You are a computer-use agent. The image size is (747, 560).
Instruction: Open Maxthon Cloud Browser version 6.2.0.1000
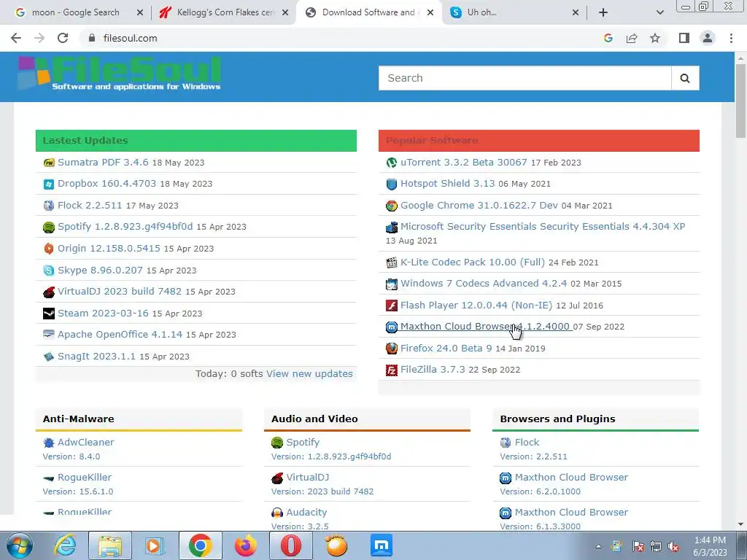click(571, 477)
